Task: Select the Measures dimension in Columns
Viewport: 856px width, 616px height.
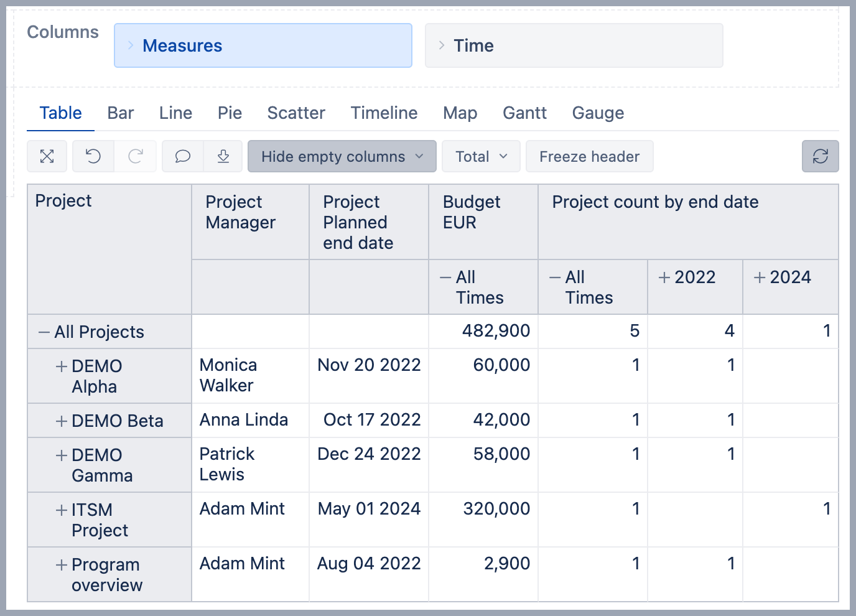Action: 263,45
